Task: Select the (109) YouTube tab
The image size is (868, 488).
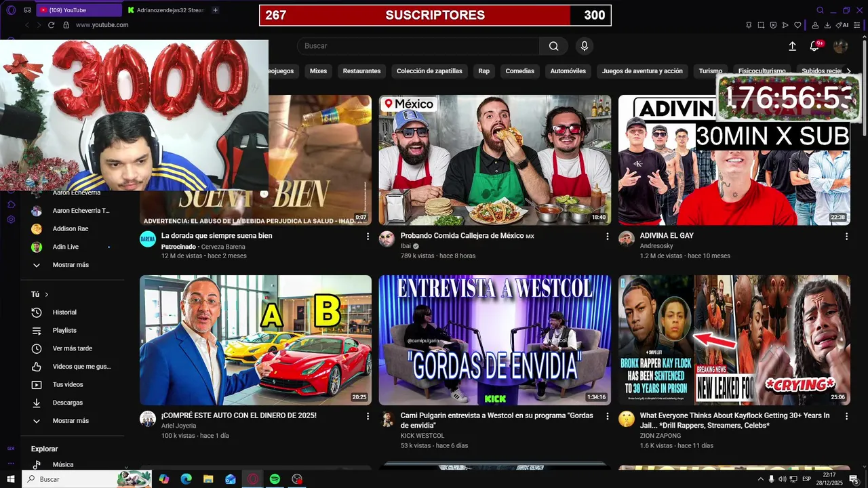Action: [79, 10]
